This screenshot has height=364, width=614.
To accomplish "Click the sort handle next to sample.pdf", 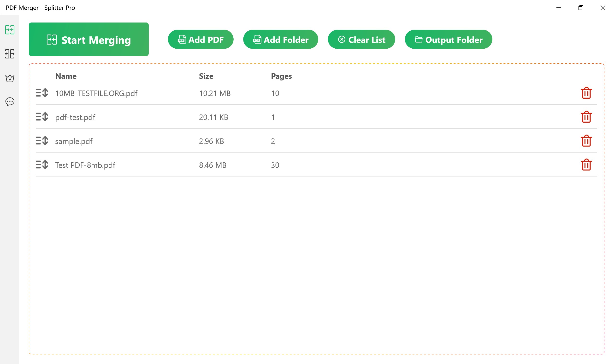I will pyautogui.click(x=42, y=141).
